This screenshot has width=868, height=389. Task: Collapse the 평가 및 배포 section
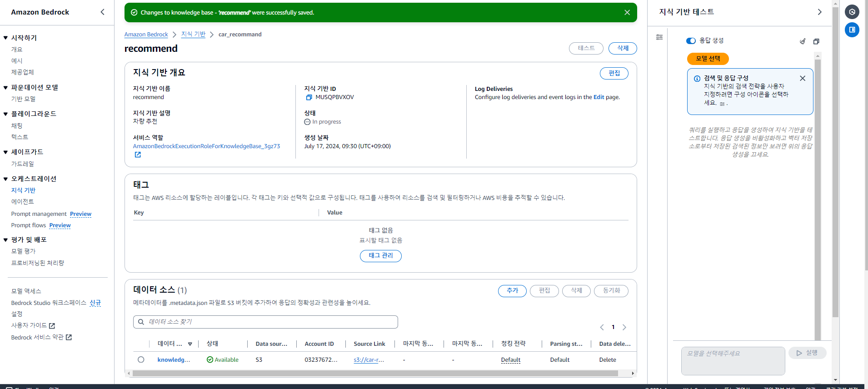click(x=5, y=240)
